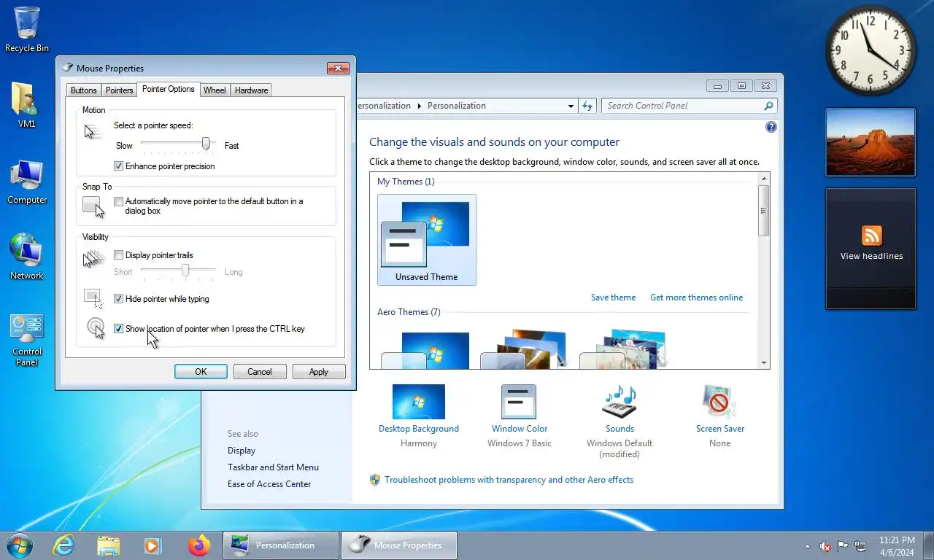Uncheck Show location of pointer CTRL option

[x=119, y=329]
